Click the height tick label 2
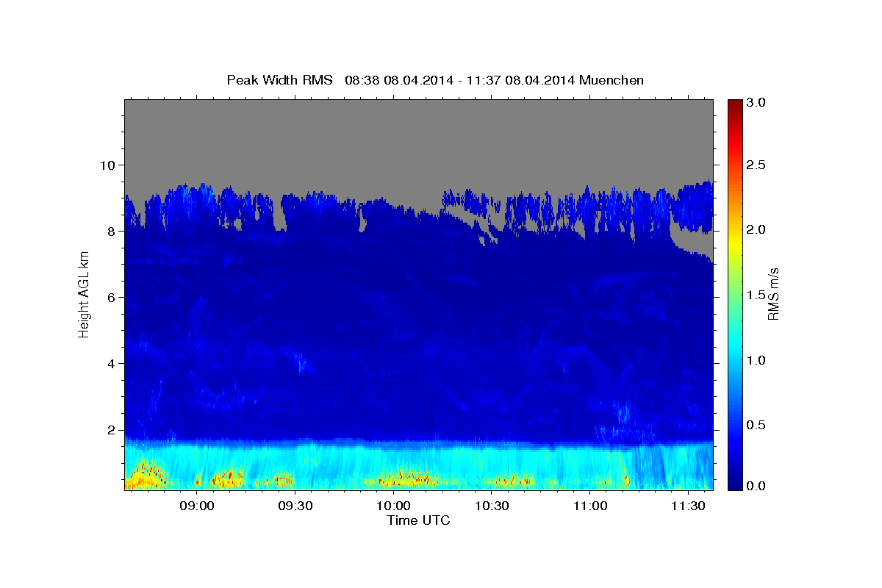Screen dimensions: 882x588 112,430
